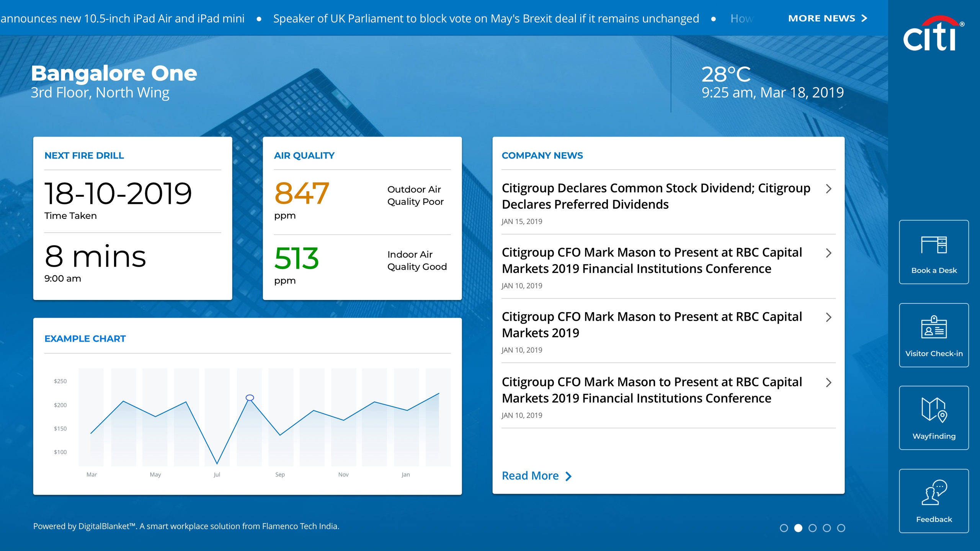Screen dimensions: 980x551
Task: Open MORE NEWS in the ticker bar
Action: pos(828,18)
